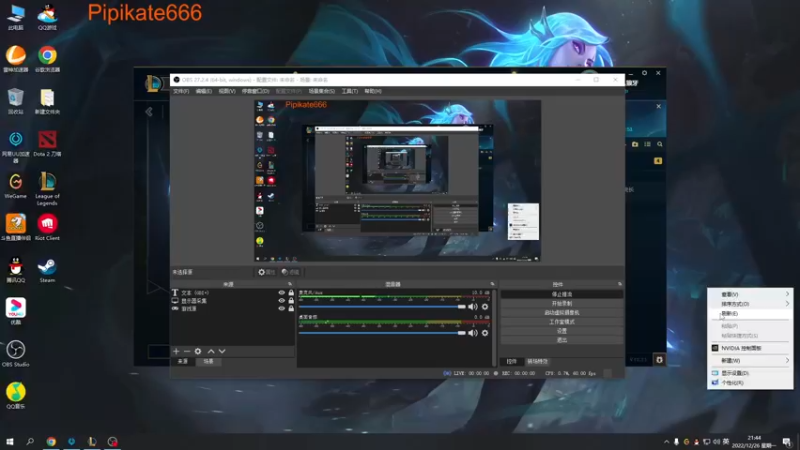The width and height of the screenshot is (800, 450).
Task: Launch Google Chrome from desktop
Action: (x=47, y=59)
